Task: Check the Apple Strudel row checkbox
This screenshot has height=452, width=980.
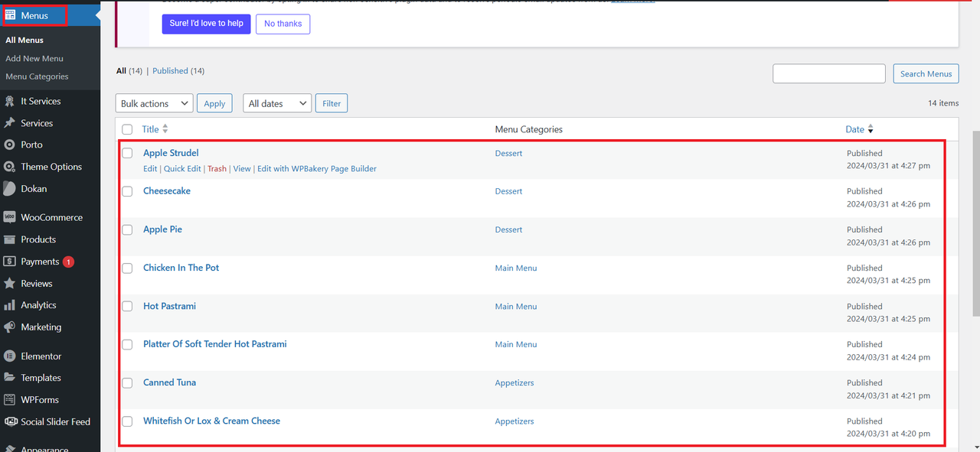Action: pos(127,153)
